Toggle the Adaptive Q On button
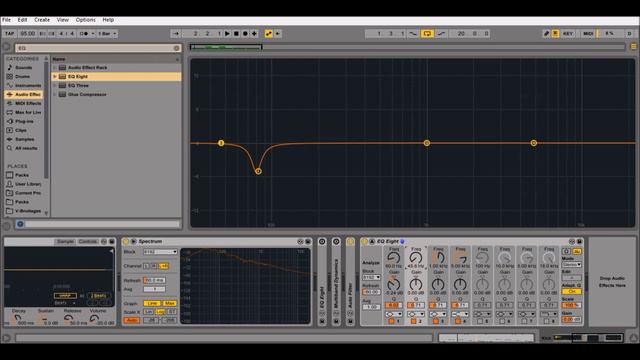 coord(571,291)
